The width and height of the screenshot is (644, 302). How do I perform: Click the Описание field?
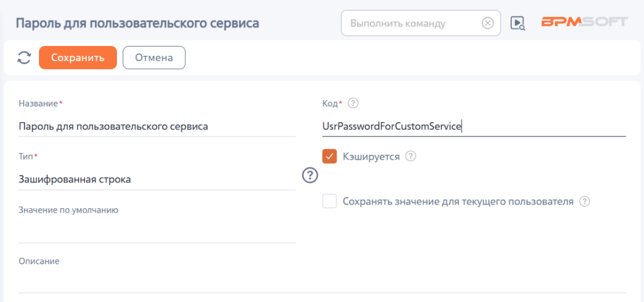tap(323, 282)
